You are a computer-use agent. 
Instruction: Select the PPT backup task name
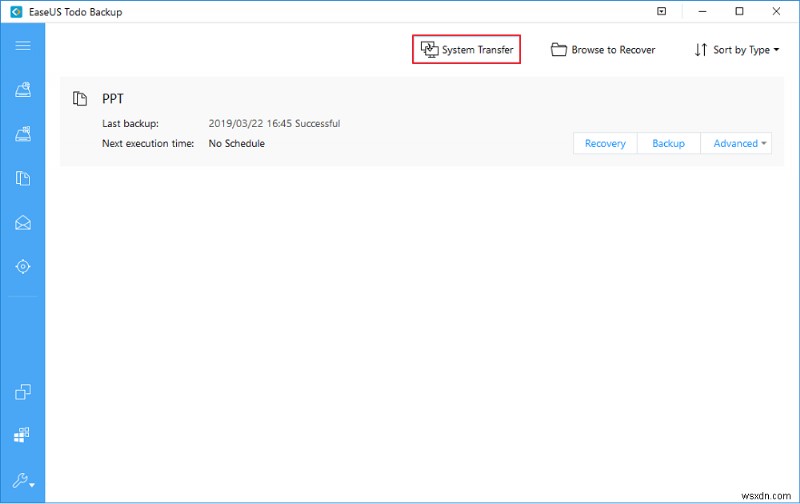(113, 98)
